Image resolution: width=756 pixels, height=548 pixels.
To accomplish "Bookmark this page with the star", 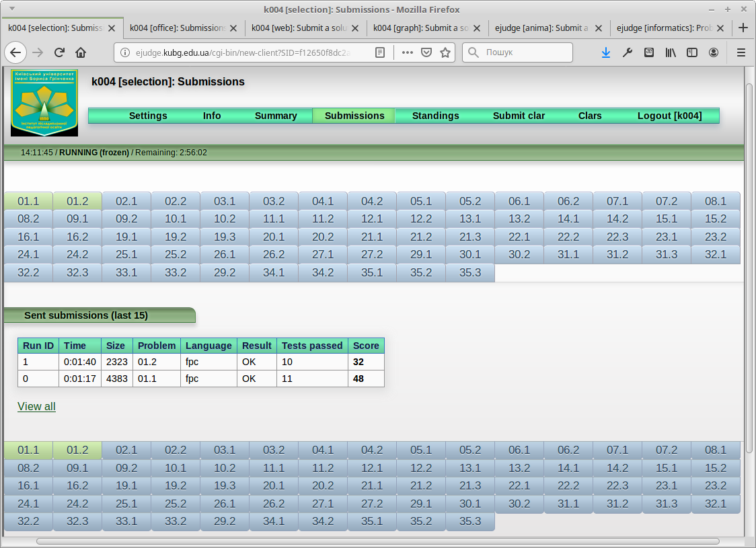I will [445, 52].
